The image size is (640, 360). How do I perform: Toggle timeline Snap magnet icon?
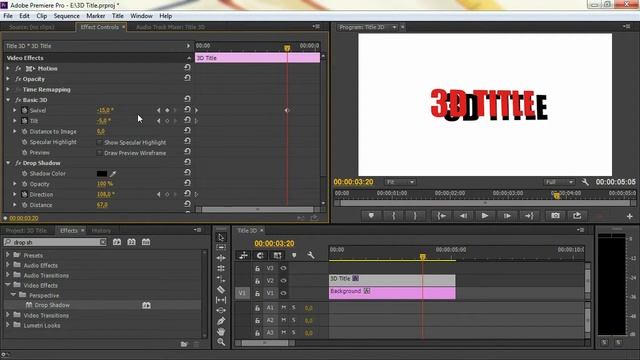pyautogui.click(x=260, y=256)
